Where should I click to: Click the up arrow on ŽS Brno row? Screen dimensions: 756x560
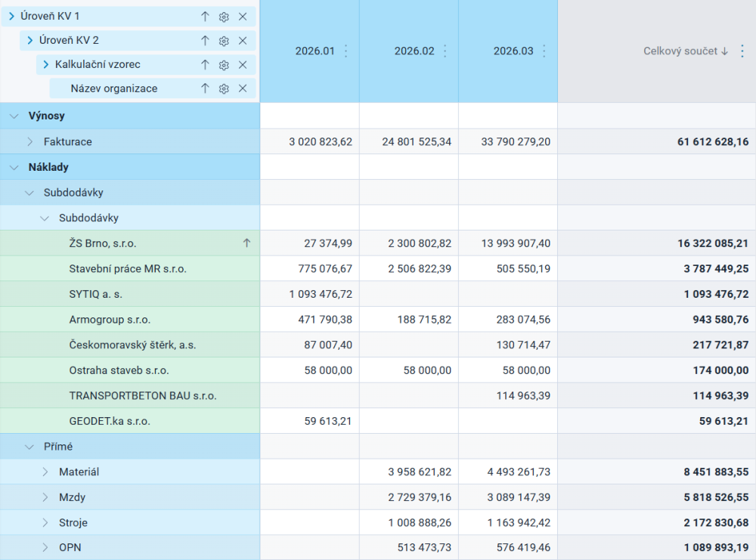click(x=247, y=243)
